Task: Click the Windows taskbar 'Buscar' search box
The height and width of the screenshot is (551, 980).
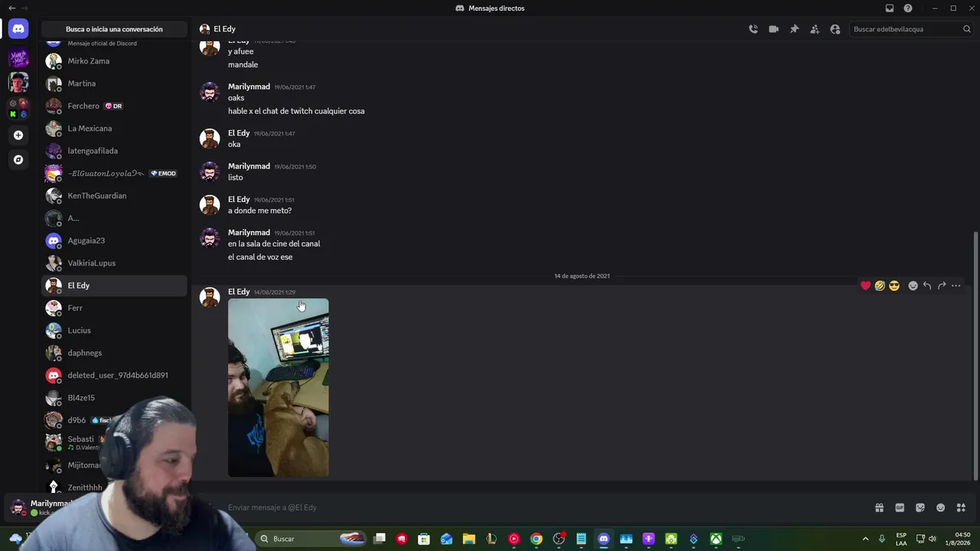Action: (312, 539)
